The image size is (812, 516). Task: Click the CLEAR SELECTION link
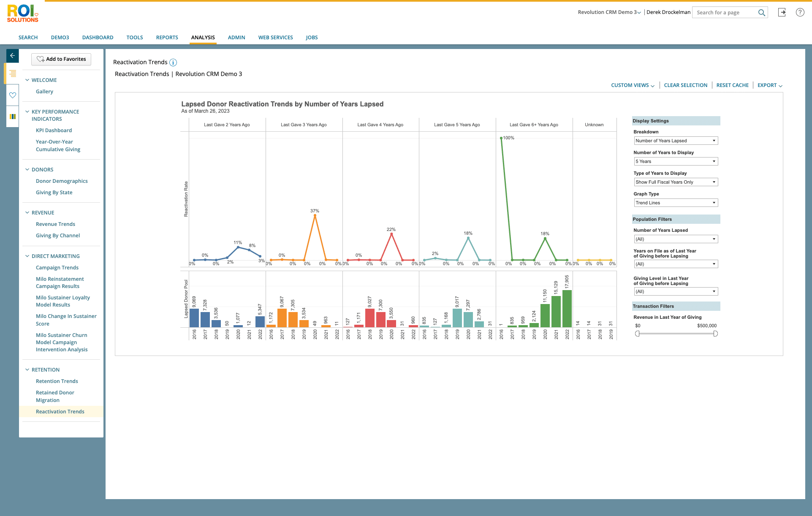(x=685, y=85)
